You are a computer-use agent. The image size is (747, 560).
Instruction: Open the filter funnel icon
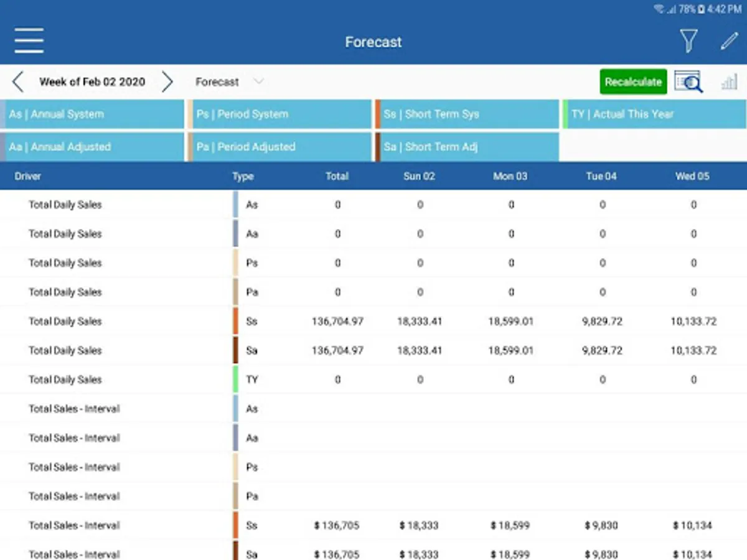688,41
